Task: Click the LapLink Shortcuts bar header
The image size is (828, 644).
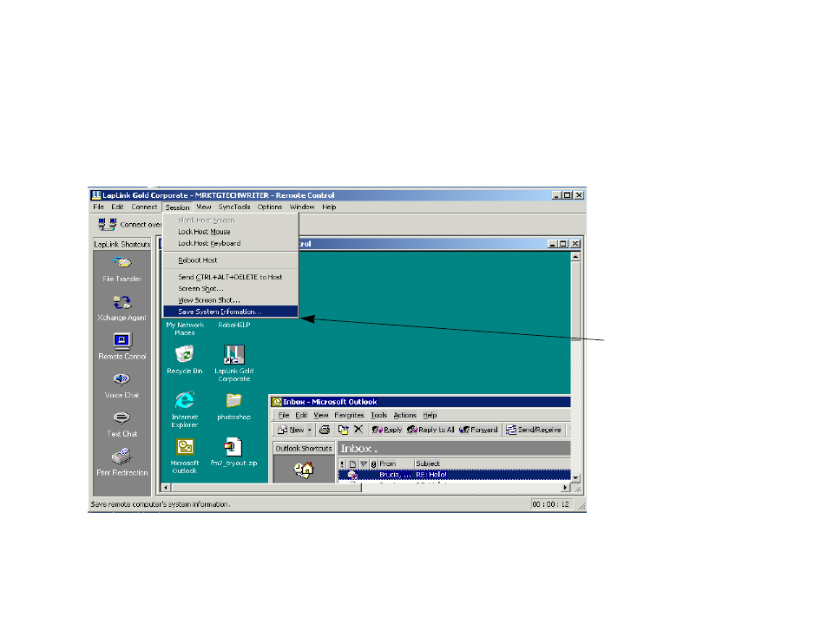Action: tap(122, 245)
